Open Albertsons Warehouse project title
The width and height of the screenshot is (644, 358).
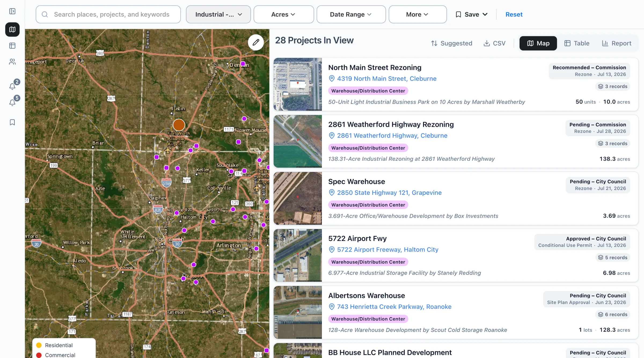pyautogui.click(x=367, y=296)
